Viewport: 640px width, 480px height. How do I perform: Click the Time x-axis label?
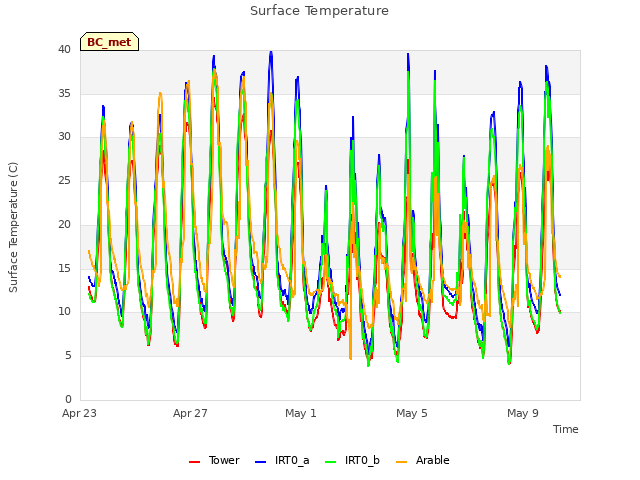[x=566, y=429]
